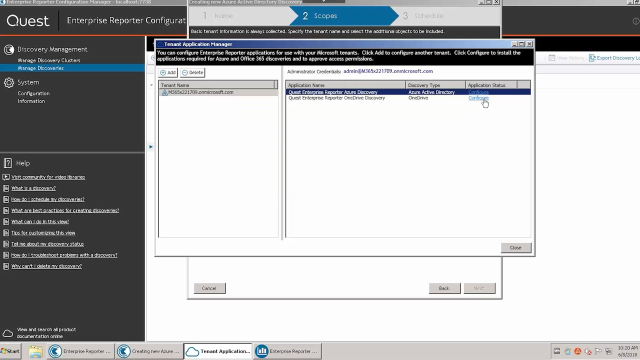
Task: Click document icon beside 'Why can't I delete my discovery?'
Action: click(6, 266)
